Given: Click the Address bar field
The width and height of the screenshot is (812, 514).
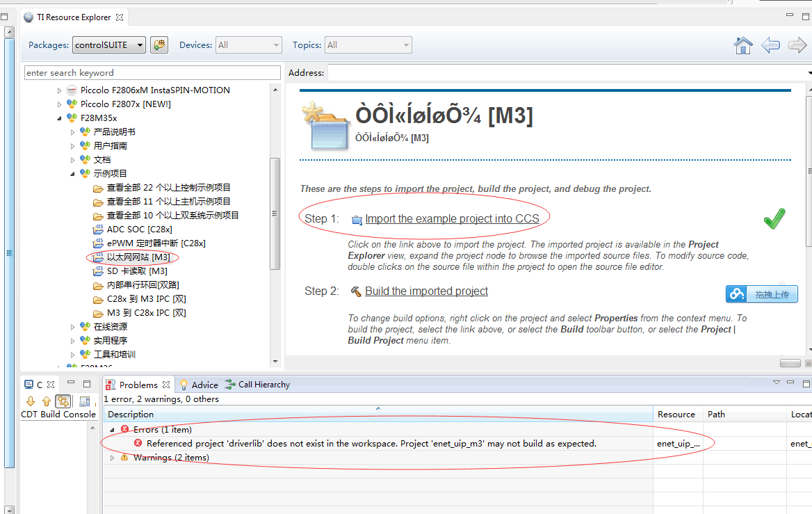Looking at the screenshot, I should 567,72.
